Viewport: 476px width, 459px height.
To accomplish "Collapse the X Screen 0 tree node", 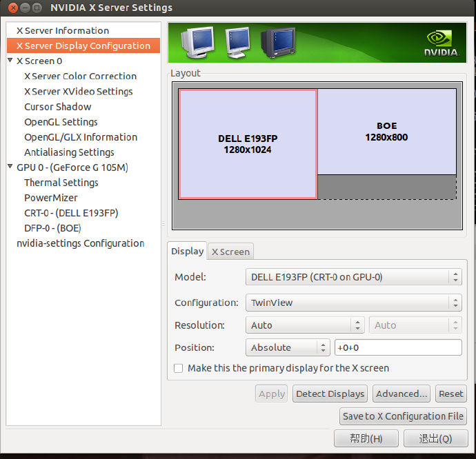I will 10,61.
